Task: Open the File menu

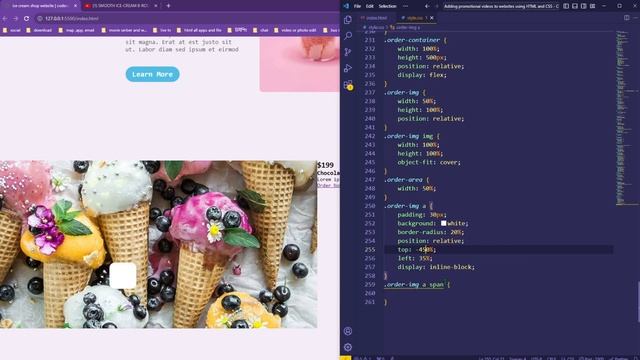Action: 358,6
